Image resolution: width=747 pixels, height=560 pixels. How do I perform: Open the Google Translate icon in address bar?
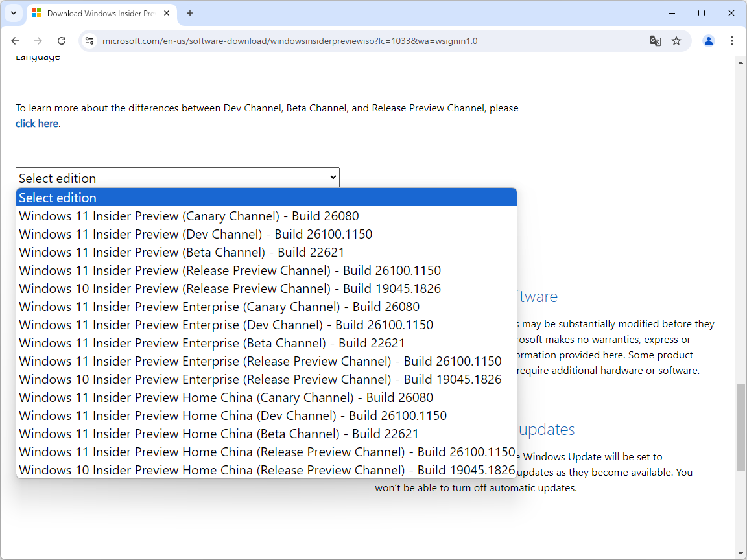[656, 41]
